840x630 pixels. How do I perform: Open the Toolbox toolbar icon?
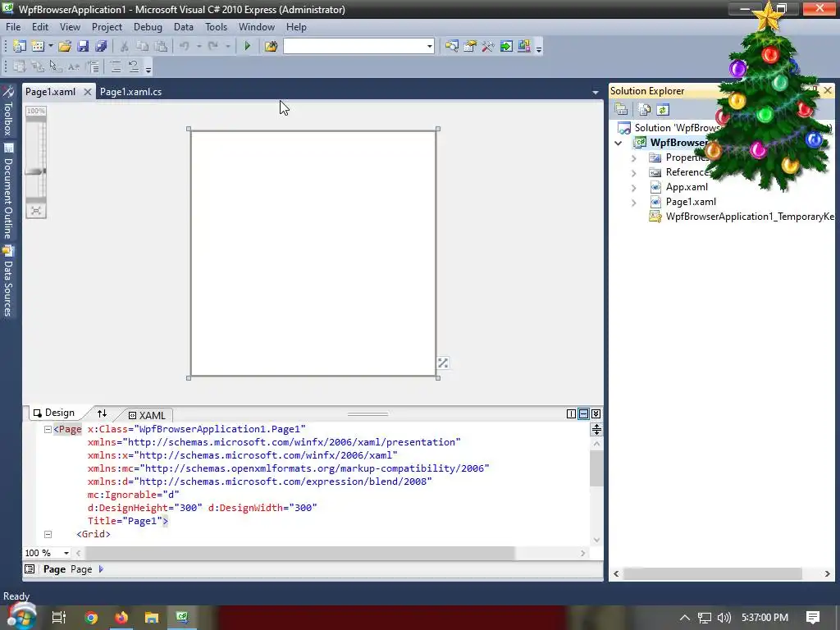[x=487, y=47]
